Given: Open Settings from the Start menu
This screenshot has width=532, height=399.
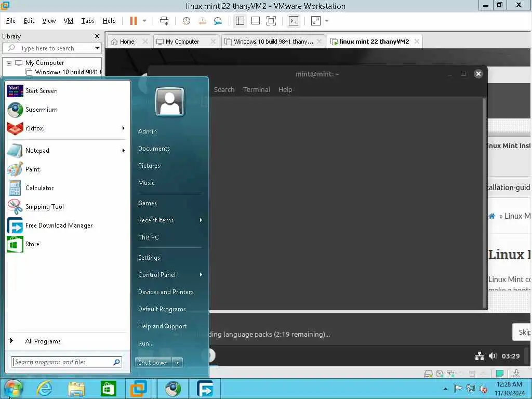Looking at the screenshot, I should point(149,258).
